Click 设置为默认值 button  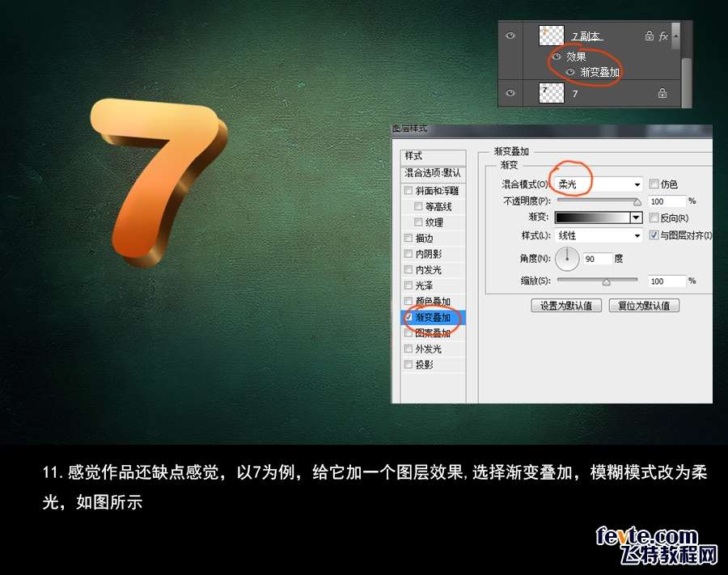[x=566, y=306]
